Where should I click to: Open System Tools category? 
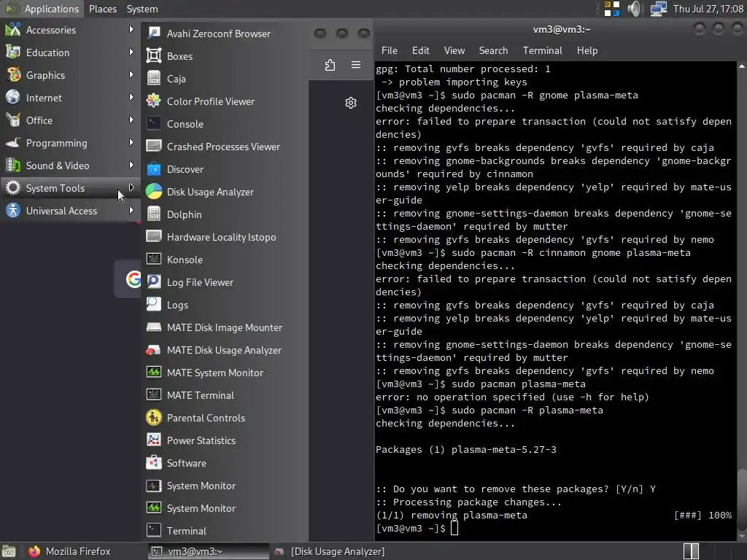point(70,188)
